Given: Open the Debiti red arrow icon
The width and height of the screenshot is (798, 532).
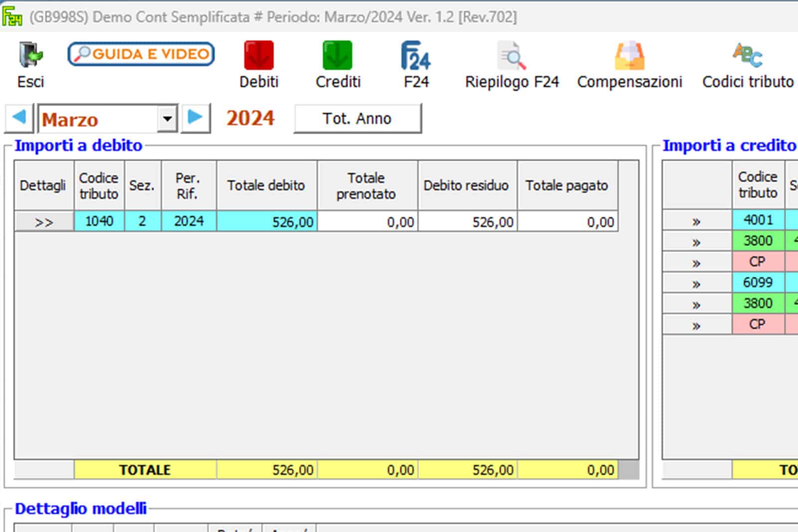Looking at the screenshot, I should pos(259,55).
